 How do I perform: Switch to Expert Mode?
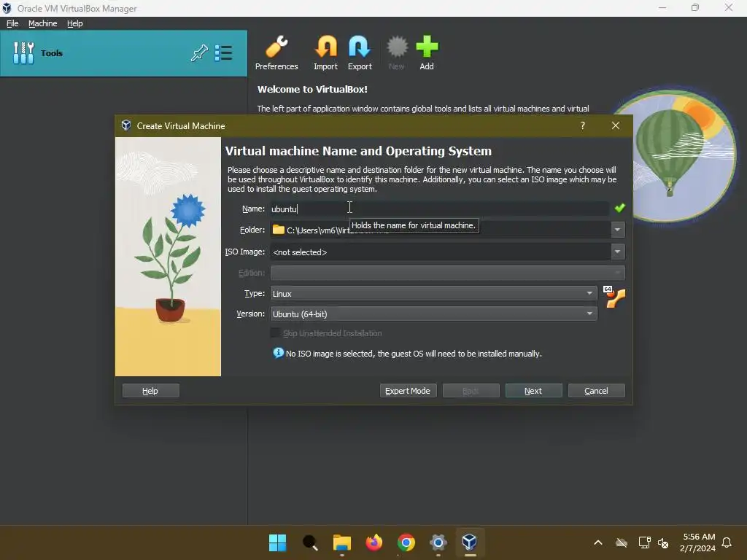pyautogui.click(x=408, y=391)
